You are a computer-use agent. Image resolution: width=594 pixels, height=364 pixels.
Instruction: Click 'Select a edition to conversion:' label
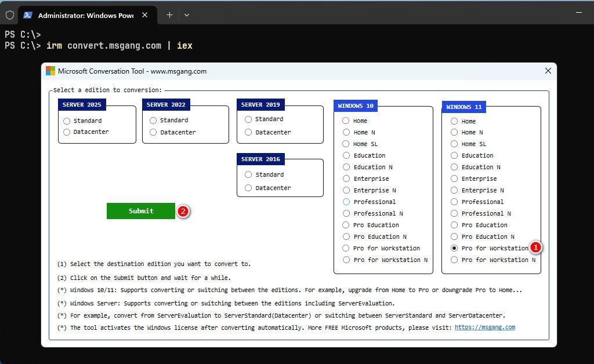pos(107,90)
